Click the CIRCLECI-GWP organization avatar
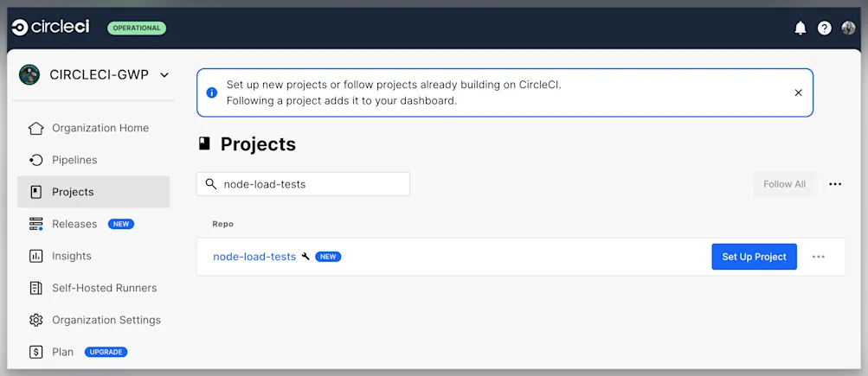The image size is (868, 376). [x=29, y=74]
